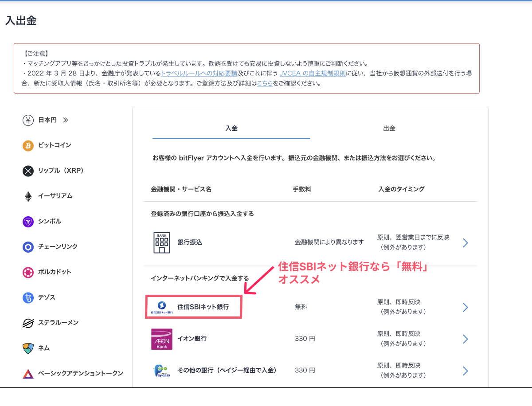Open 住信SBIネット銀行 row chevron arrow

click(465, 307)
